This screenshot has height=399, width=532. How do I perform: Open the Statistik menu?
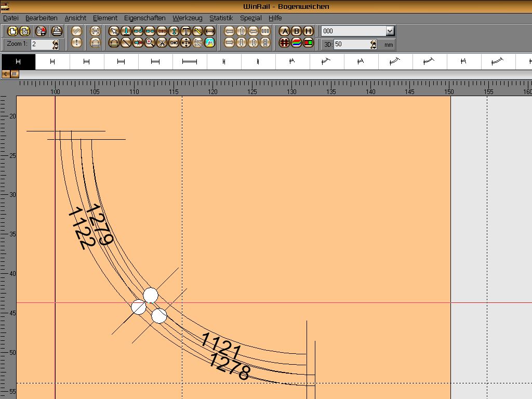[x=221, y=18]
